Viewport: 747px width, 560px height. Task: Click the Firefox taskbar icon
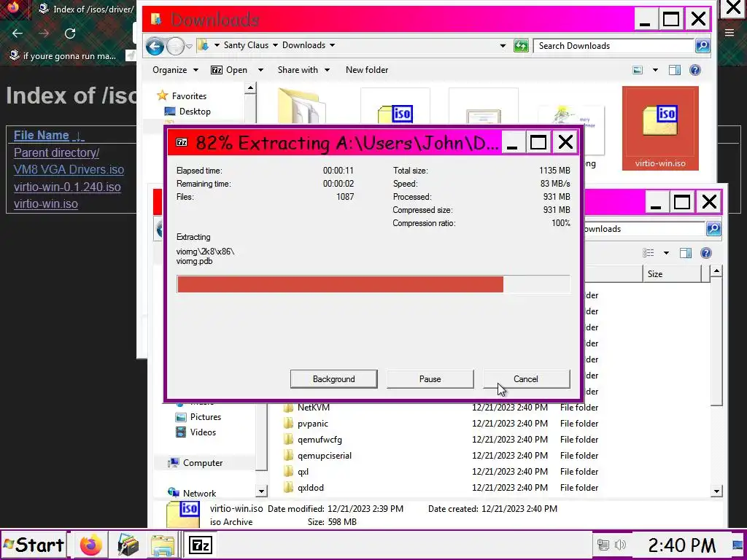91,545
